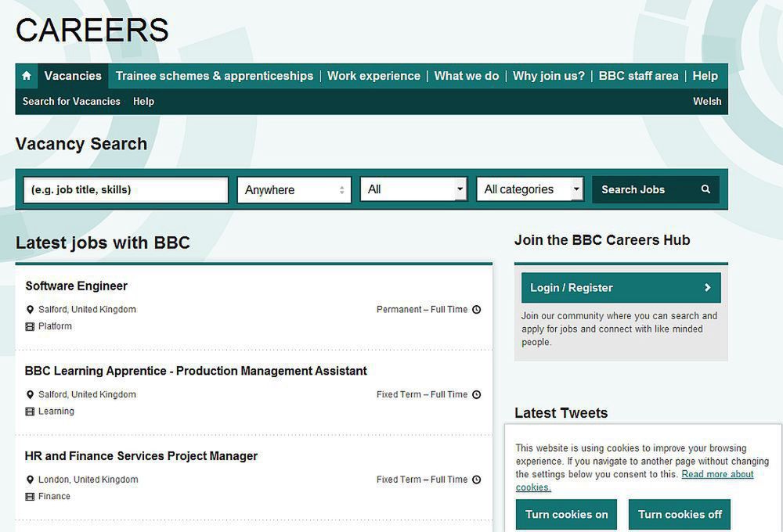Turn cookies on
The image size is (783, 532).
tap(566, 515)
